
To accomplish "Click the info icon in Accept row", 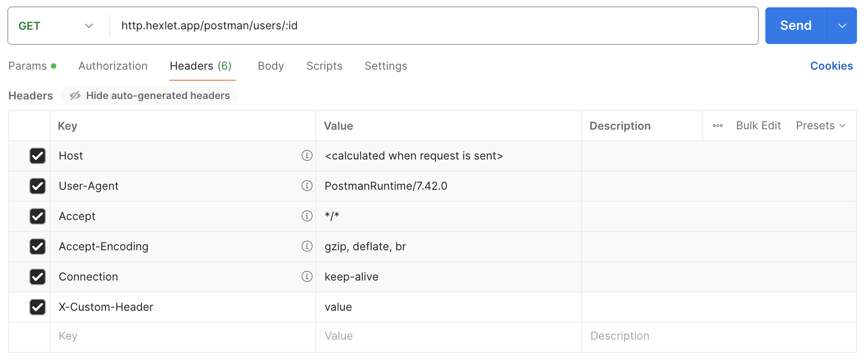I will pos(307,216).
